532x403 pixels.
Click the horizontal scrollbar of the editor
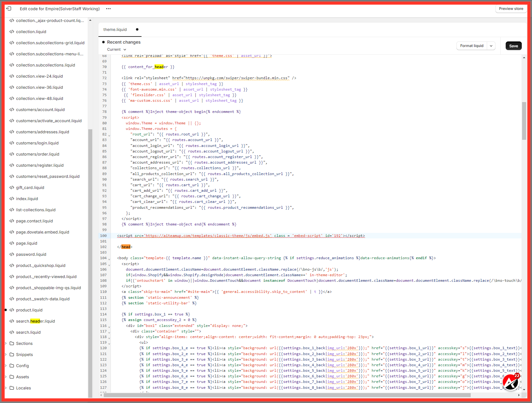[287, 395]
